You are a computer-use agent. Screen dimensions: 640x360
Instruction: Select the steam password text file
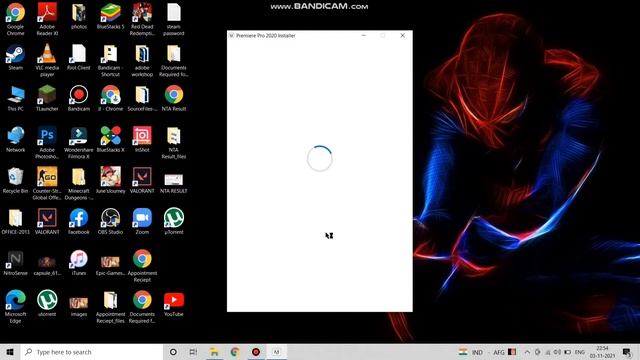(x=173, y=19)
